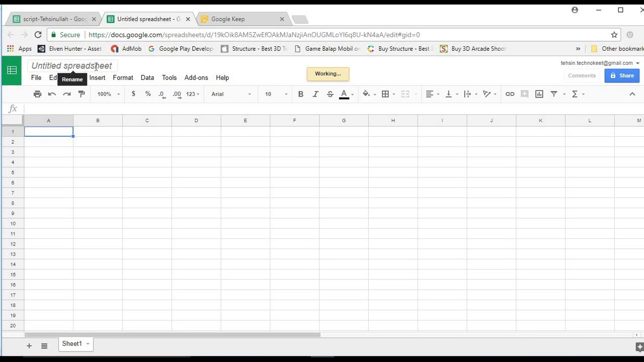
Task: Open the text color picker
Action: (x=345, y=94)
